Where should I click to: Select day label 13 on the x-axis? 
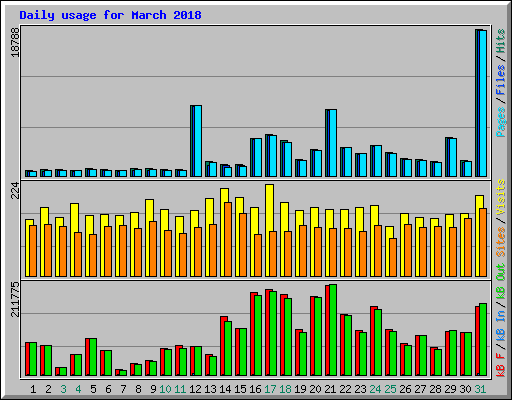(210, 389)
